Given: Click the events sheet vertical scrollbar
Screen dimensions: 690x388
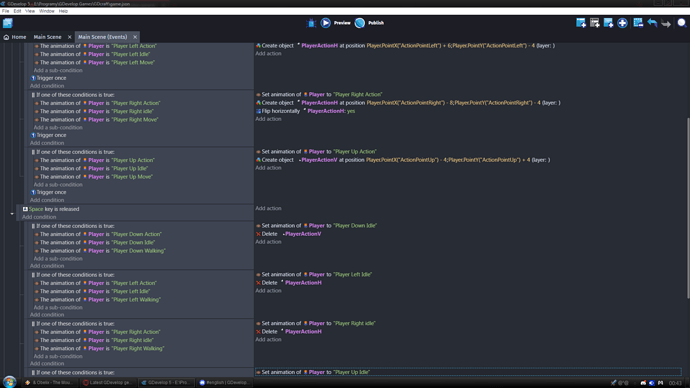Looking at the screenshot, I should pos(688,208).
